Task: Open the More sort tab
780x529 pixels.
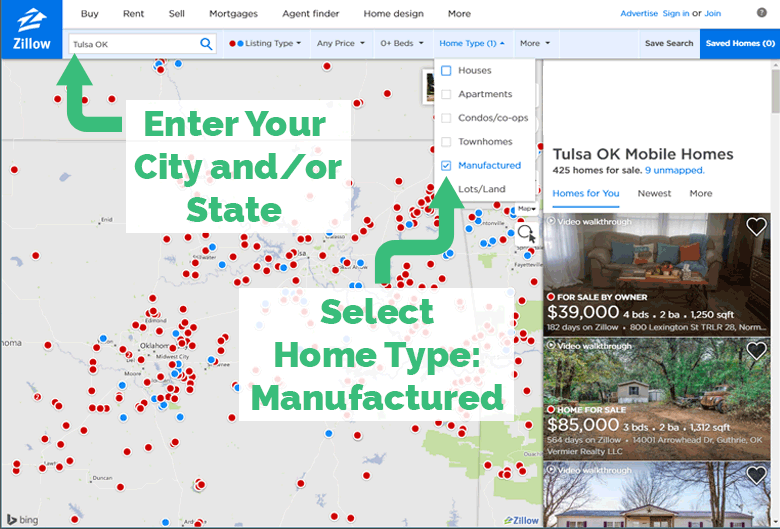Action: tap(700, 194)
